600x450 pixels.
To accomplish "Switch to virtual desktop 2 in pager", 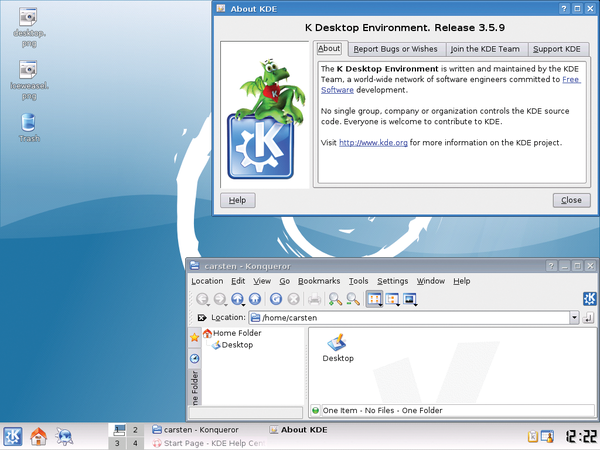I will tap(135, 429).
